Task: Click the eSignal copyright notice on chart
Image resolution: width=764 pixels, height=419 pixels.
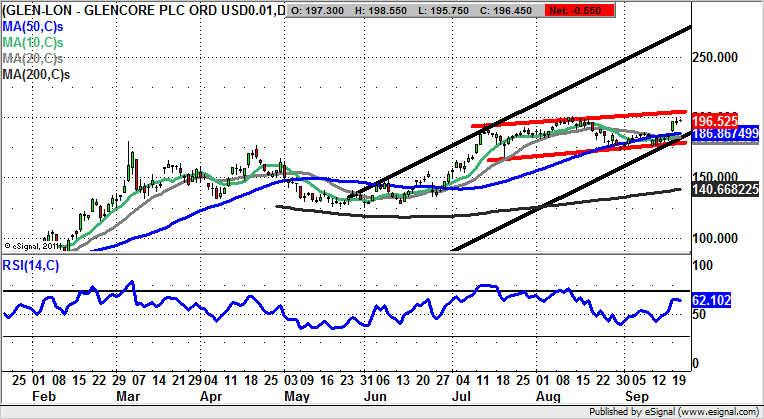Action: (36, 245)
